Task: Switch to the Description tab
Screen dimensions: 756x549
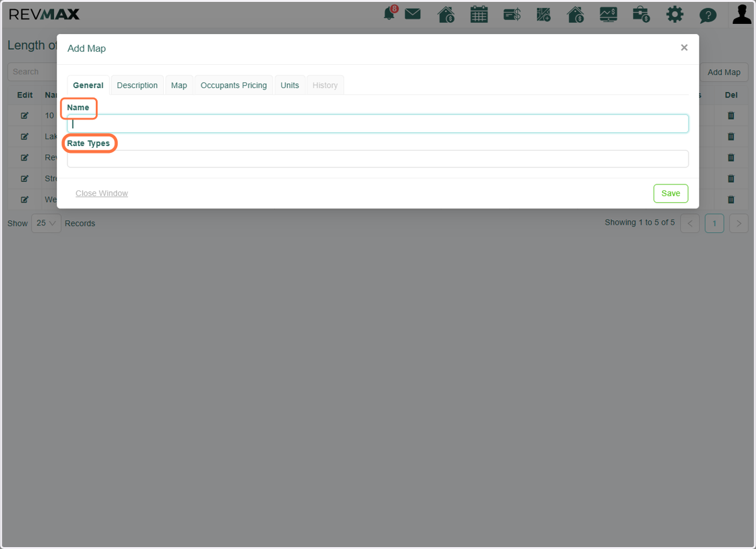Action: (137, 85)
